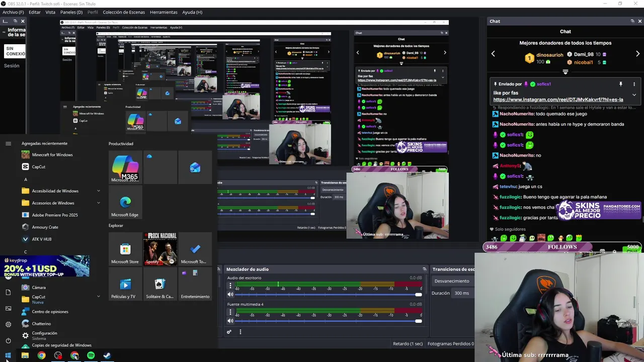Image resolution: width=644 pixels, height=362 pixels.
Task: Mute Audio del escritorio speaker icon
Action: tap(230, 295)
